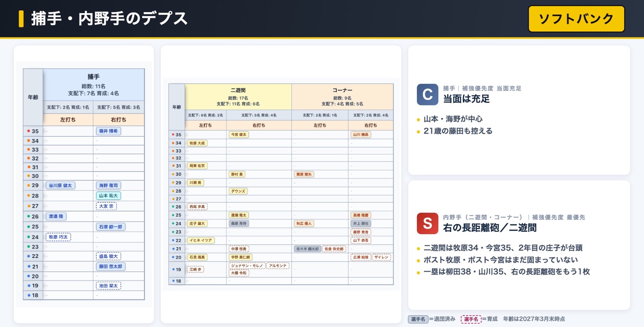Click the dashed 選手名 legend chip
This screenshot has height=327, width=644.
(471, 319)
